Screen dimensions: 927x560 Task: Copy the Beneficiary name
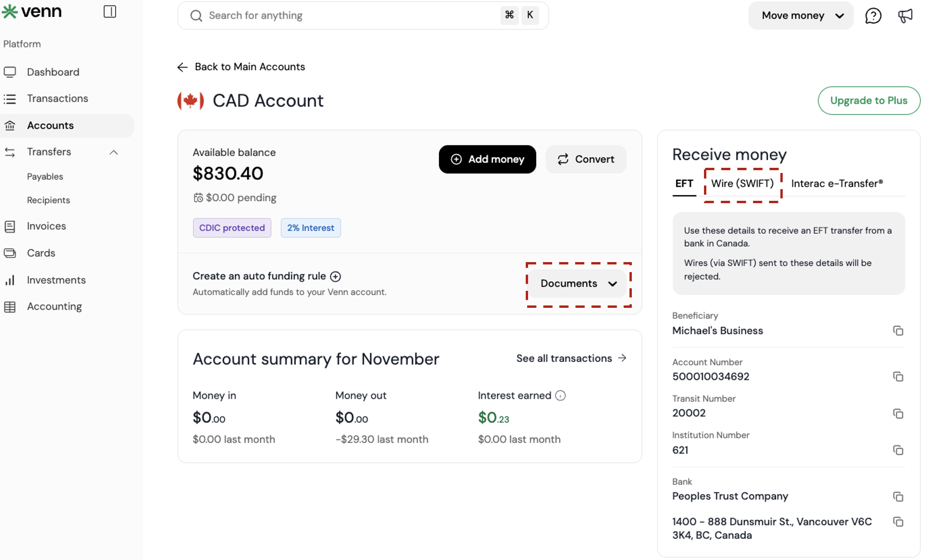[898, 330]
